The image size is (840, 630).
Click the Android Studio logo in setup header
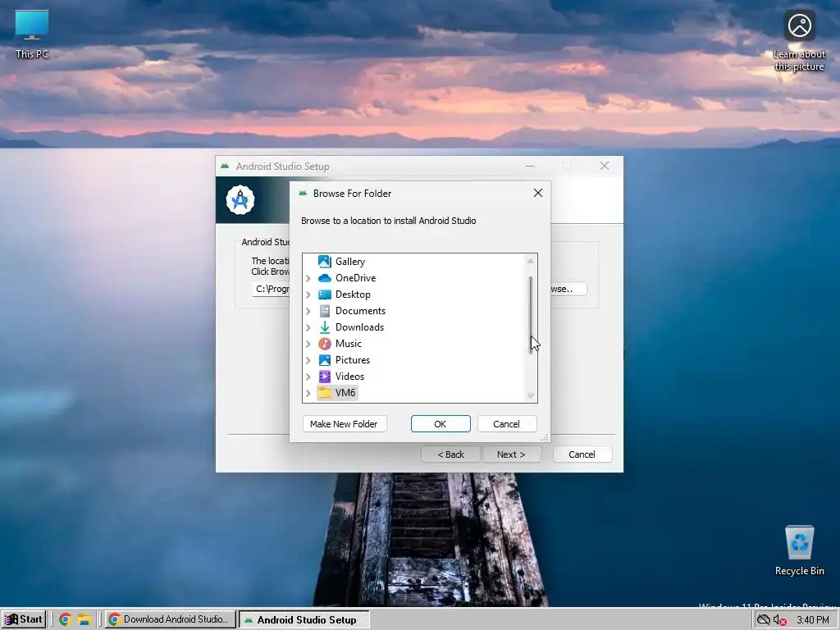(240, 200)
